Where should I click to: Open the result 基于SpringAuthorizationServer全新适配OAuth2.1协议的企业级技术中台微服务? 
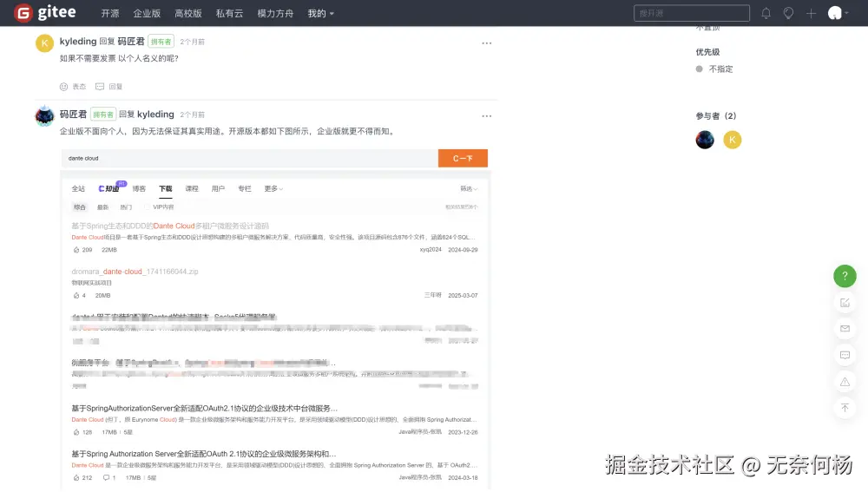(x=204, y=409)
